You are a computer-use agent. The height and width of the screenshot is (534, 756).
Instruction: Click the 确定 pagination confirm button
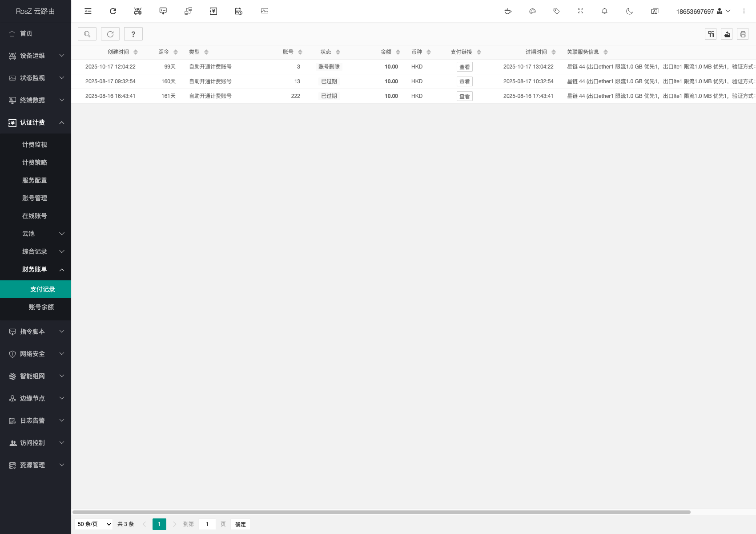240,524
